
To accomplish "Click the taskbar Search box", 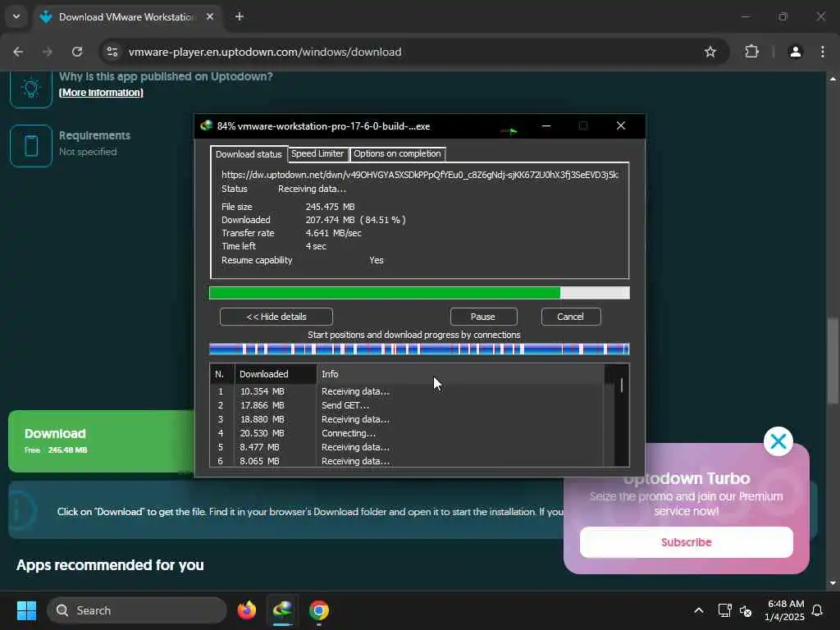I will click(137, 610).
